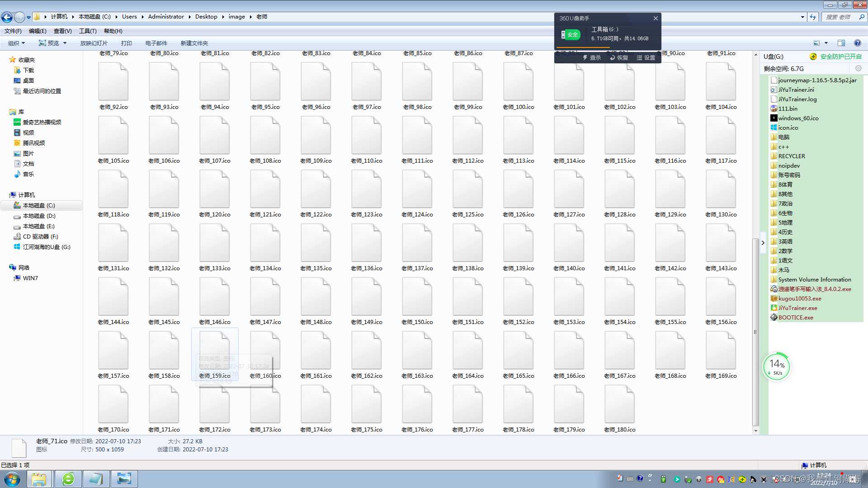This screenshot has height=488, width=868.
Task: Click the 新建文件夹 button
Action: pos(194,43)
